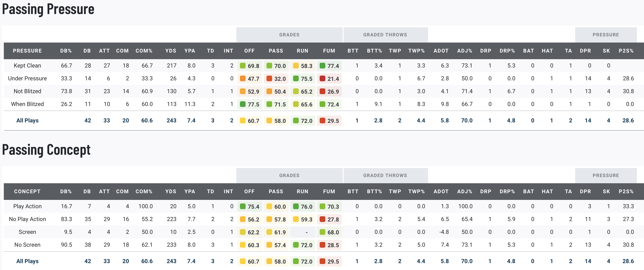Viewport: 644px width, 270px height.
Task: Click green swatch beside Screen 68.0 fumble grade
Action: (322, 232)
